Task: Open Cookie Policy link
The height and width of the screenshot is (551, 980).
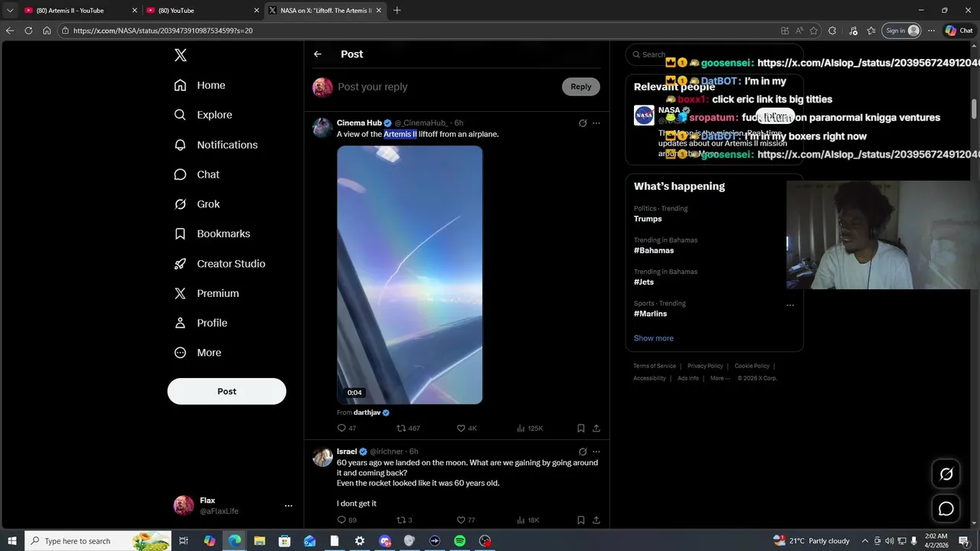Action: tap(752, 366)
